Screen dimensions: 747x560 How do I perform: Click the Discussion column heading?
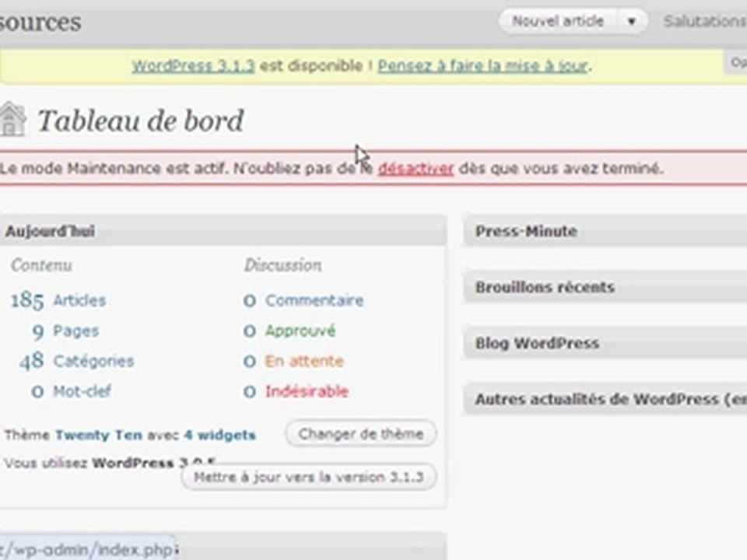tap(283, 265)
